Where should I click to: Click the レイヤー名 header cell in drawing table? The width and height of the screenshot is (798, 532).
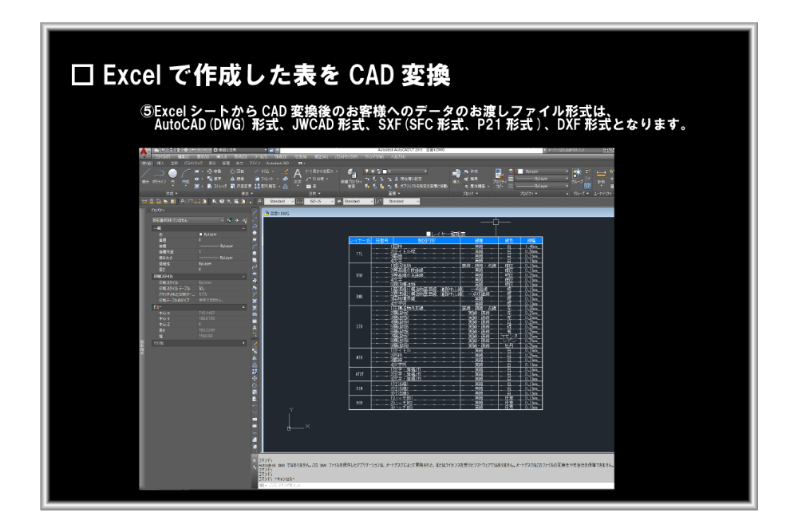click(x=360, y=240)
